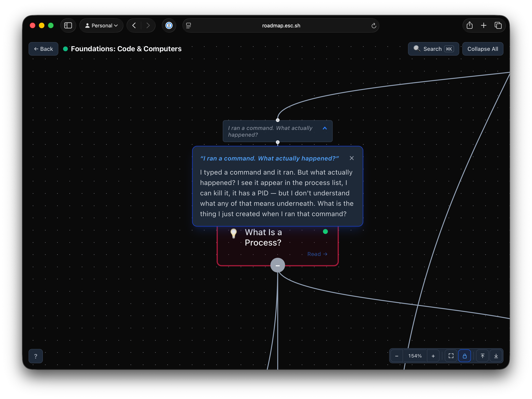
Task: Toggle the canvas lock icon
Action: [x=464, y=356]
